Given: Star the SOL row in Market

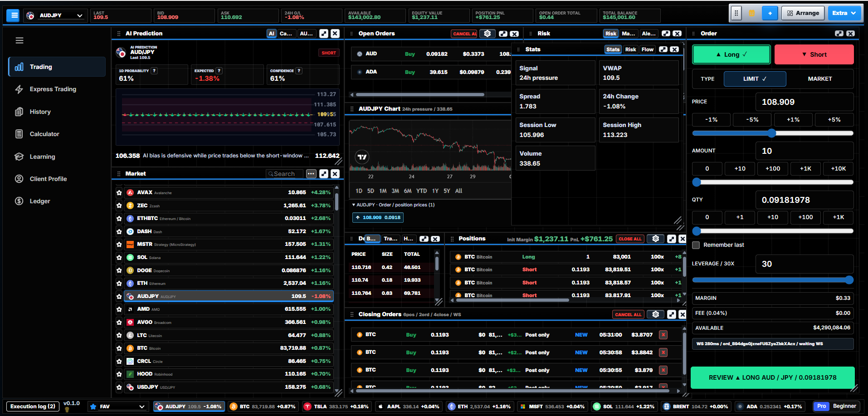Looking at the screenshot, I should 119,257.
